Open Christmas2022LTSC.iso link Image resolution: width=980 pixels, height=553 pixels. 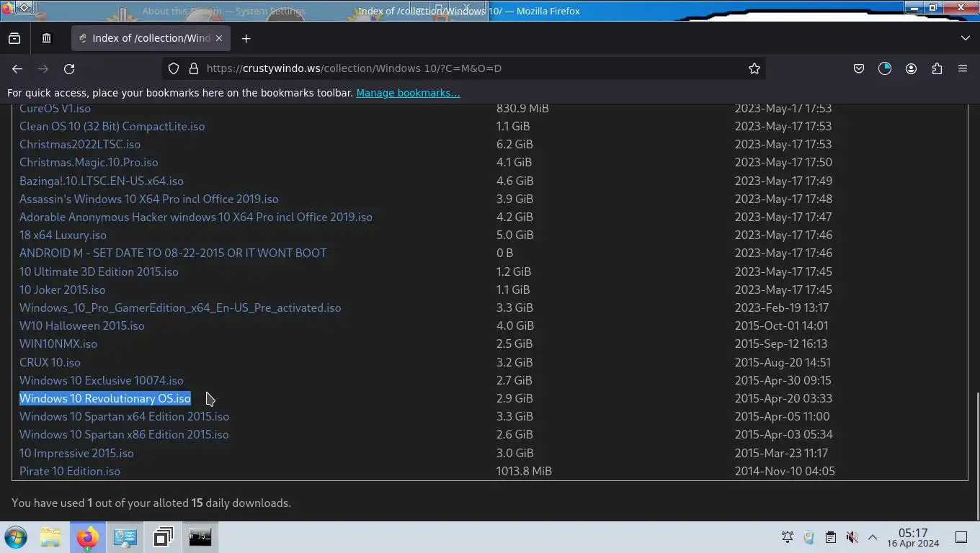point(80,144)
